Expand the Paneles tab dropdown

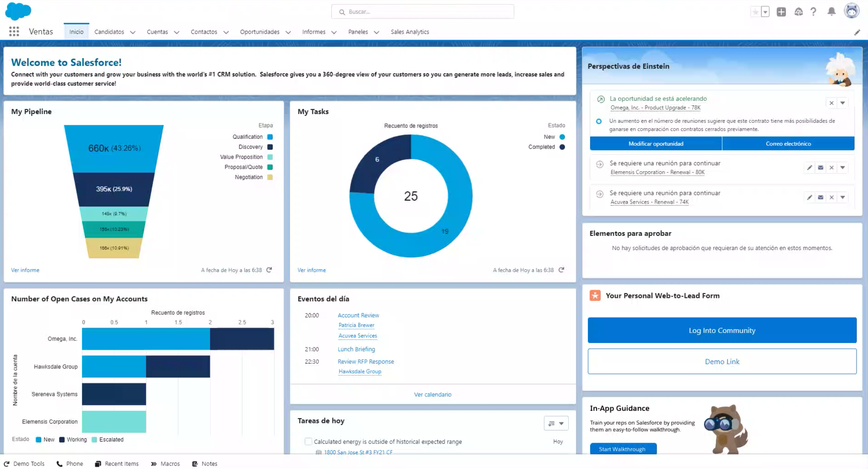pos(376,32)
